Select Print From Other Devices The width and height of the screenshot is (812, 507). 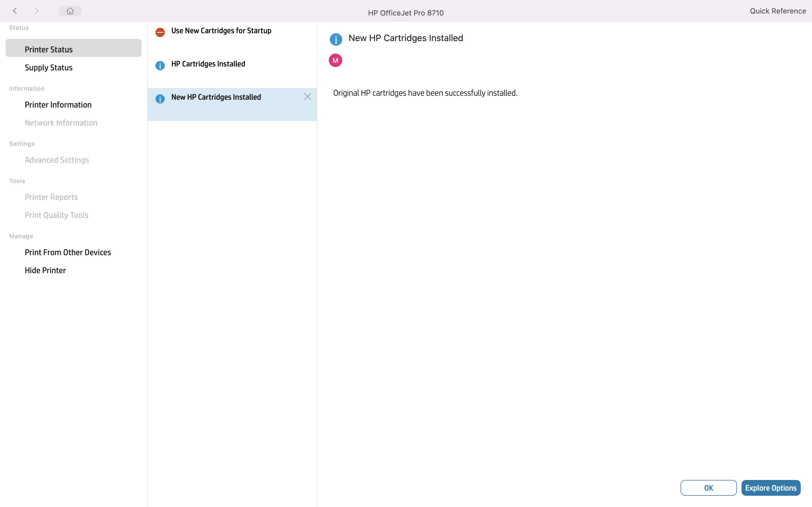[x=68, y=252]
